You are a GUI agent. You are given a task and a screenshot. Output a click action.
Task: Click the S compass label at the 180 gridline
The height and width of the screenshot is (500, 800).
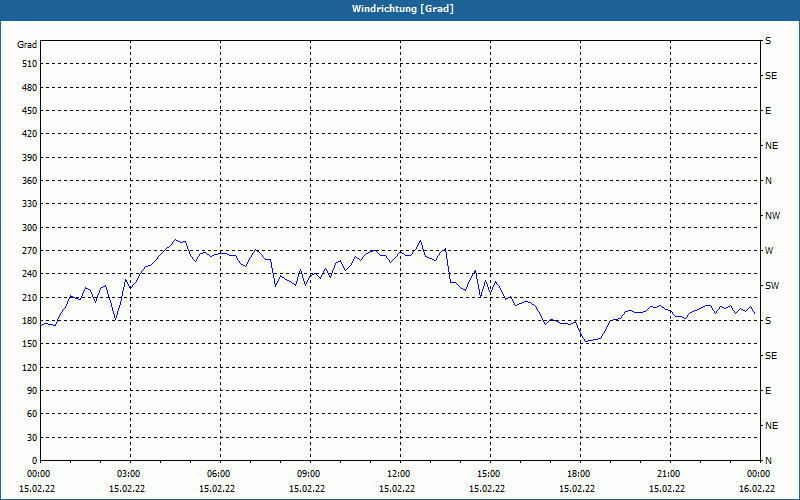pos(768,321)
